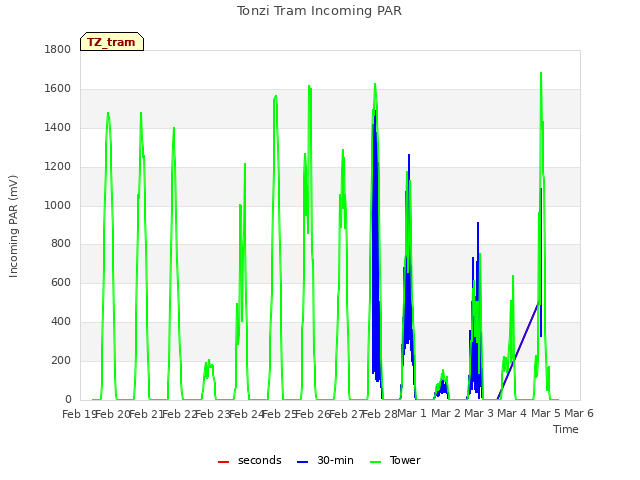
Task: Click the Mar 4 x-axis label
Action: point(512,413)
